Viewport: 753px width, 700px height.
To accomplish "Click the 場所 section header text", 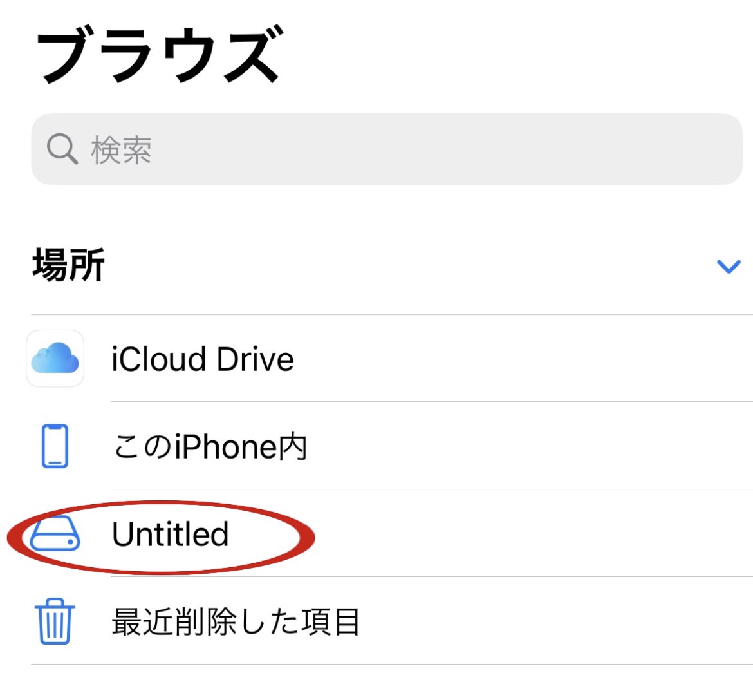I will pos(68,265).
